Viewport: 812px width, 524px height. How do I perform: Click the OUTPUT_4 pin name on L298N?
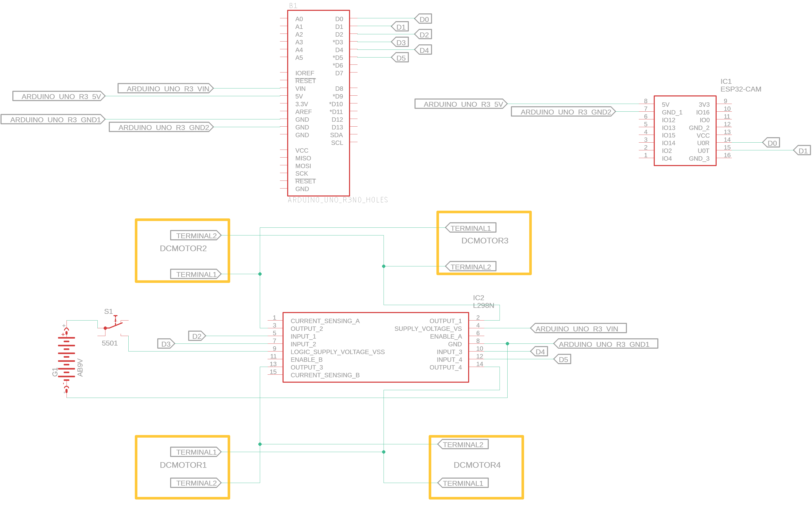(445, 367)
